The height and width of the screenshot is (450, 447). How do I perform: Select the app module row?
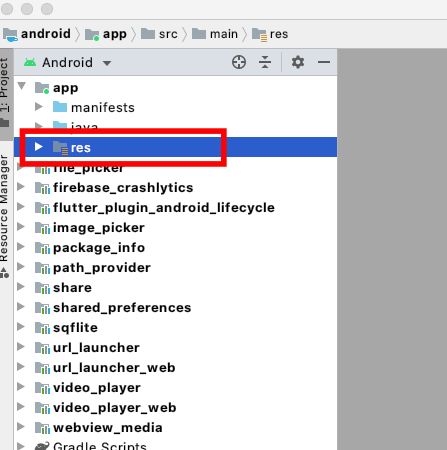[175, 88]
